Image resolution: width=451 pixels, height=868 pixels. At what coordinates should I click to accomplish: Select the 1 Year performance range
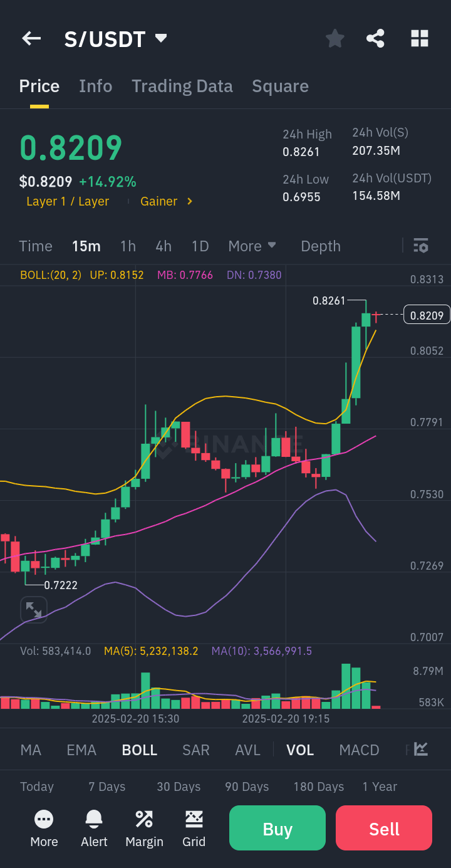380,787
